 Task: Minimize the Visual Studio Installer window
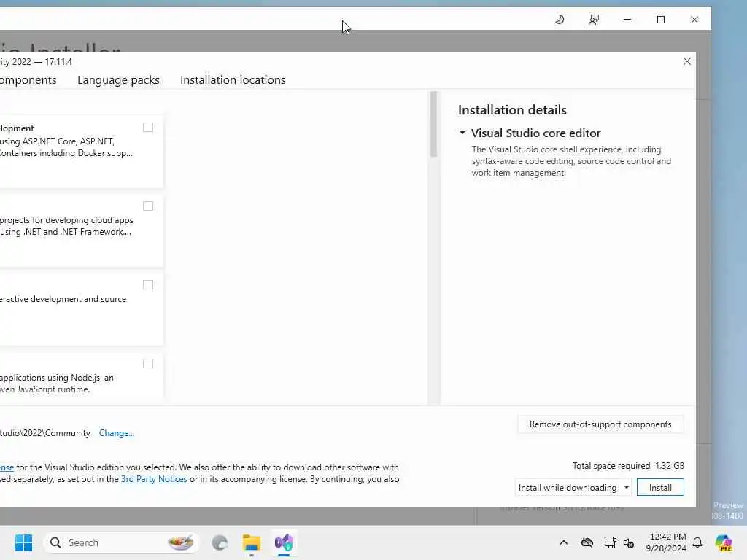pyautogui.click(x=627, y=20)
